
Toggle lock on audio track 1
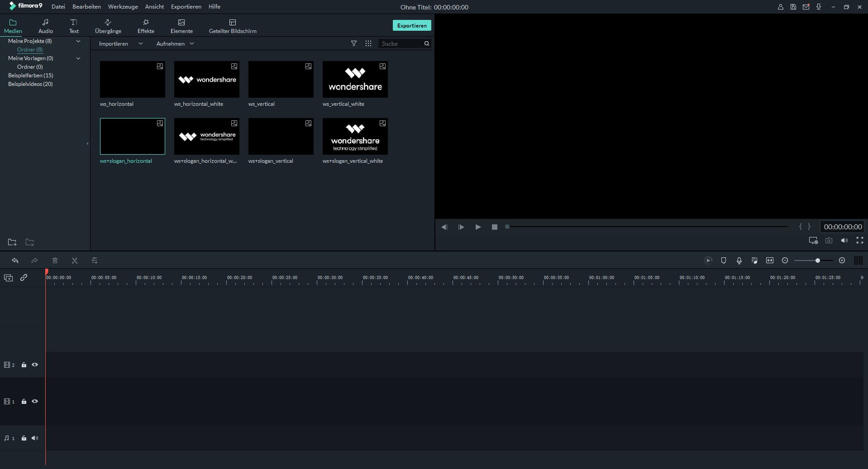tap(24, 438)
